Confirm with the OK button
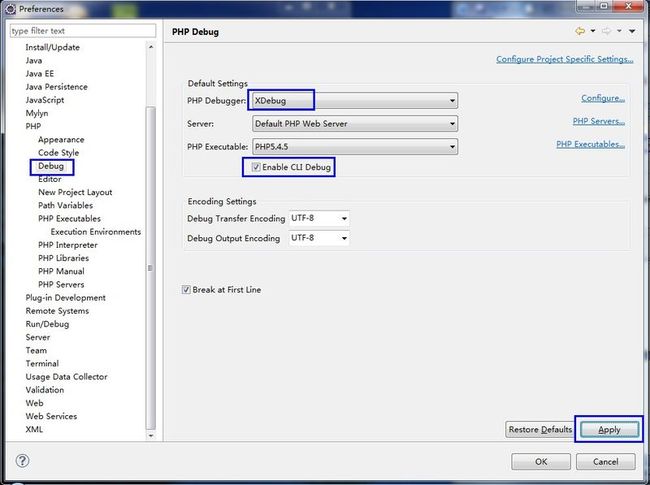This screenshot has height=485, width=650. pyautogui.click(x=541, y=461)
